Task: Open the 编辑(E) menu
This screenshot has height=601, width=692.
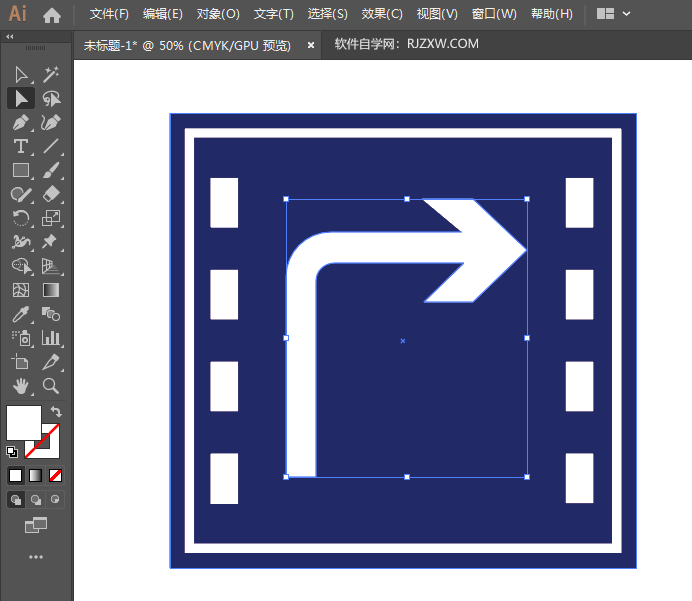Action: [x=162, y=14]
